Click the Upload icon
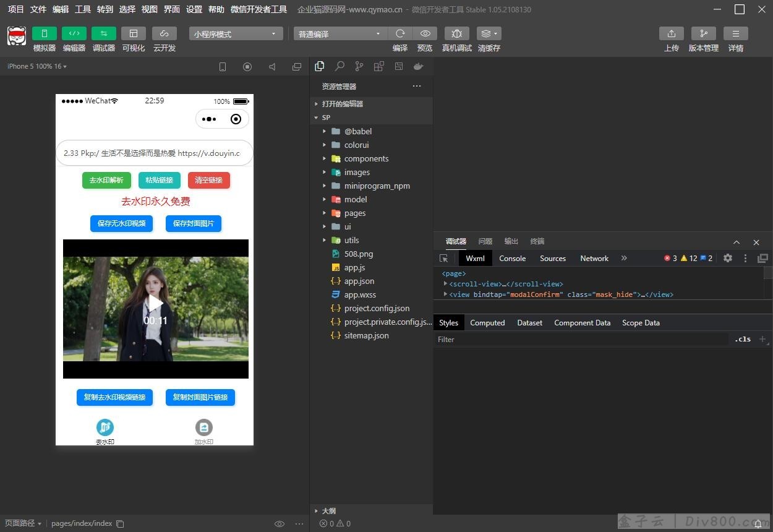This screenshot has width=773, height=532. coord(672,33)
